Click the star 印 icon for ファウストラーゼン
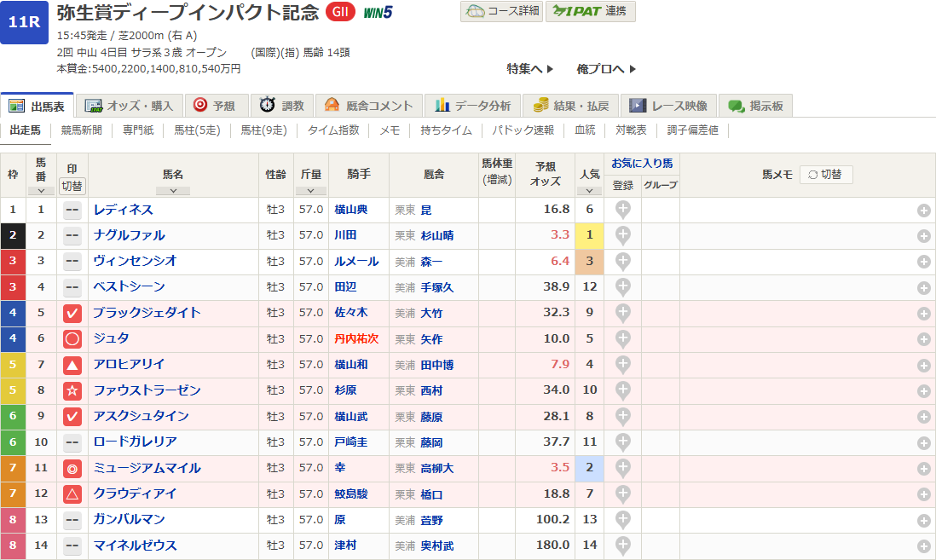This screenshot has height=560, width=936. coord(72,391)
